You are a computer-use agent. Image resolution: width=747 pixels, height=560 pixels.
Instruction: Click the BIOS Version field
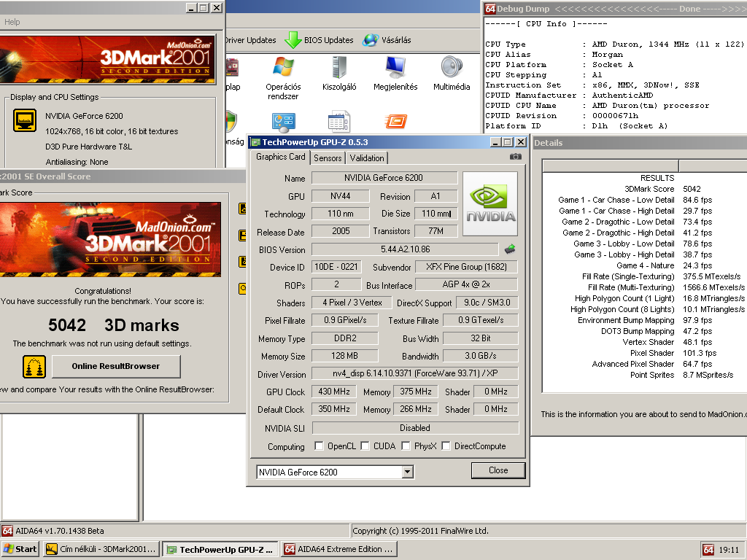pos(406,249)
